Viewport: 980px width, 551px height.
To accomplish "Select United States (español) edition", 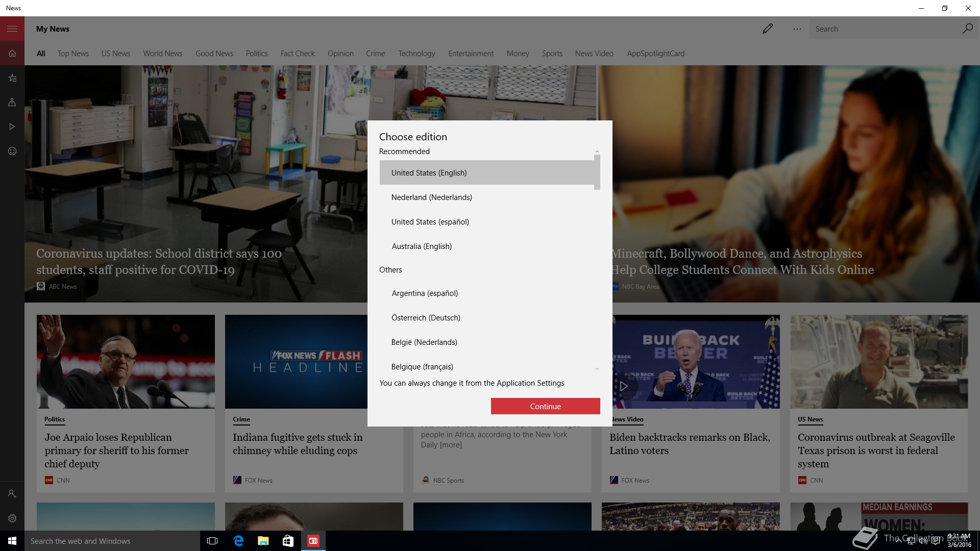I will (486, 222).
